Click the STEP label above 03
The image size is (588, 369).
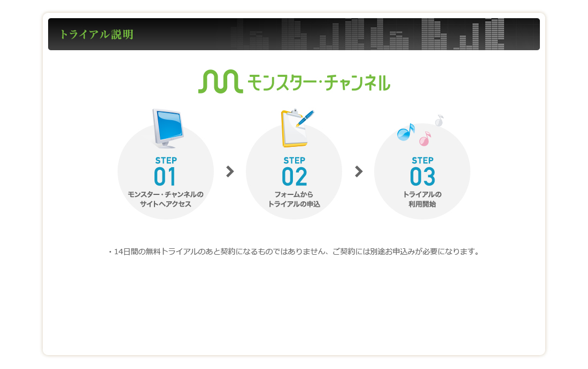pyautogui.click(x=422, y=160)
